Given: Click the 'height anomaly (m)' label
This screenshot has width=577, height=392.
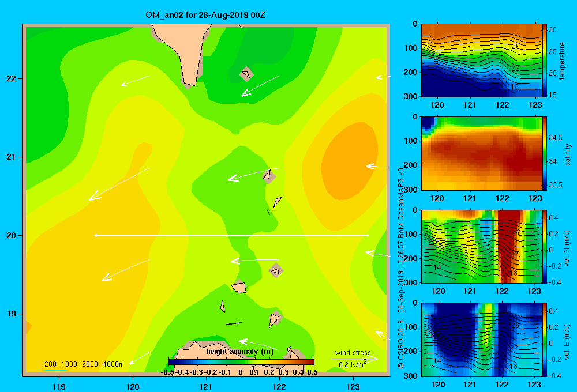Looking at the screenshot, I should pos(240,352).
